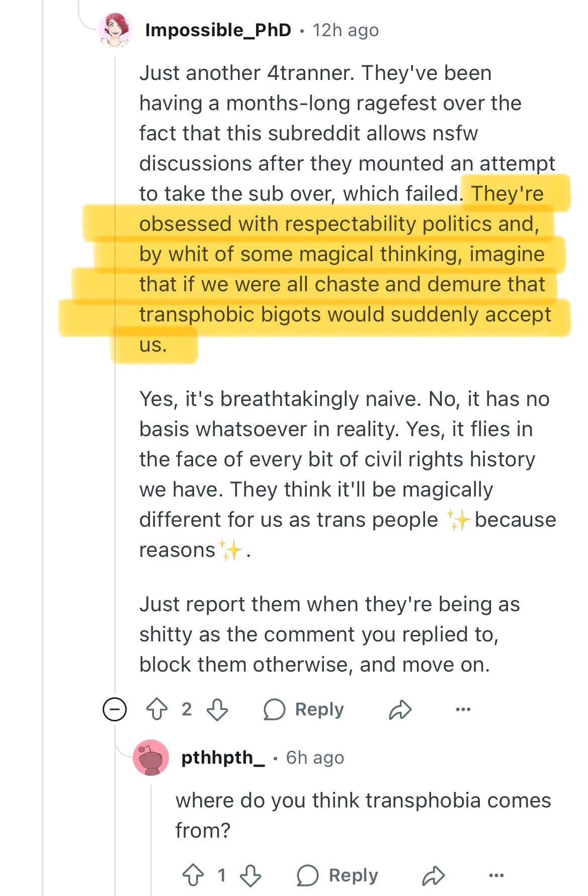Upvote the pthhpth_ reply
The image size is (588, 896).
coord(193,875)
